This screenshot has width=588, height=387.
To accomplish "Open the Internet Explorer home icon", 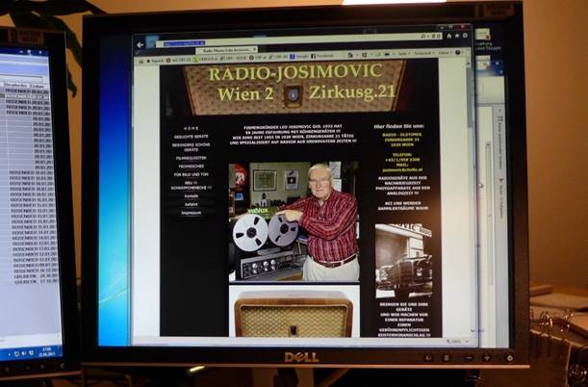I will 449,37.
